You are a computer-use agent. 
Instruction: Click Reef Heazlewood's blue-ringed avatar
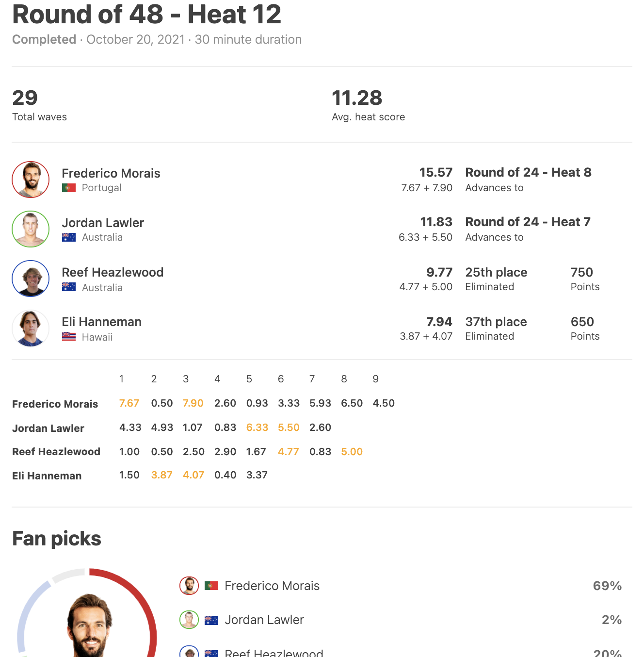click(31, 279)
